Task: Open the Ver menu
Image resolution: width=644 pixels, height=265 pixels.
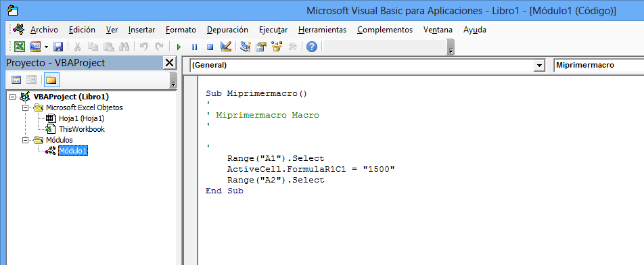Action: (112, 30)
